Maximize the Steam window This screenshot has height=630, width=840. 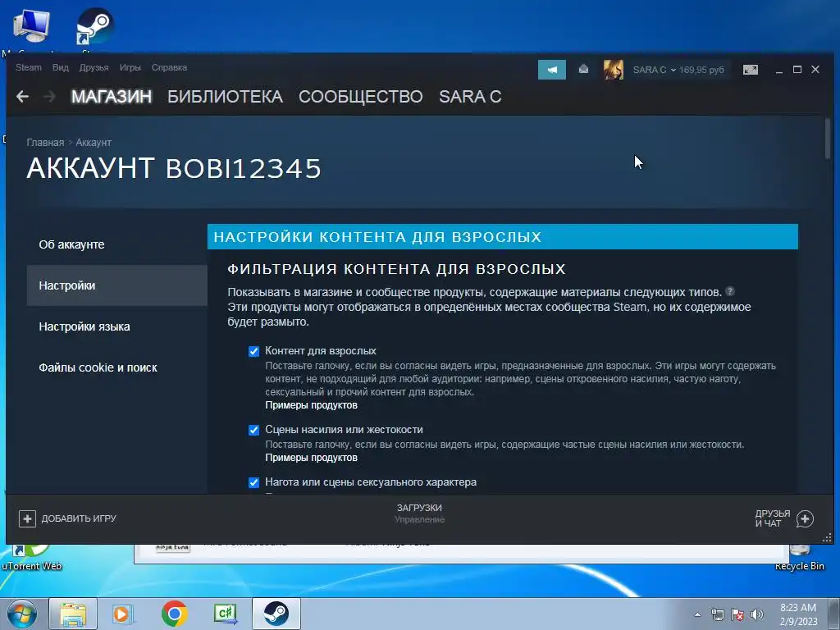[x=797, y=70]
